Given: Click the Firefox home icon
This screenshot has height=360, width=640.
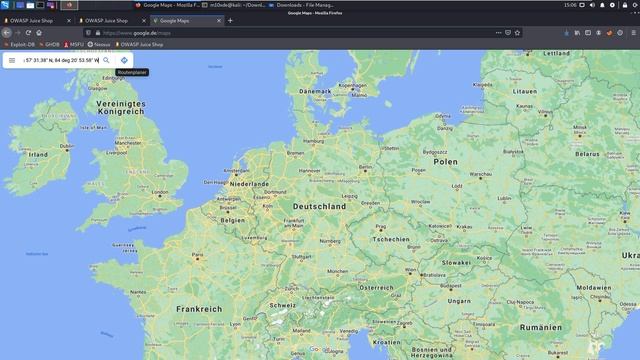Looking at the screenshot, I should pyautogui.click(x=39, y=33).
